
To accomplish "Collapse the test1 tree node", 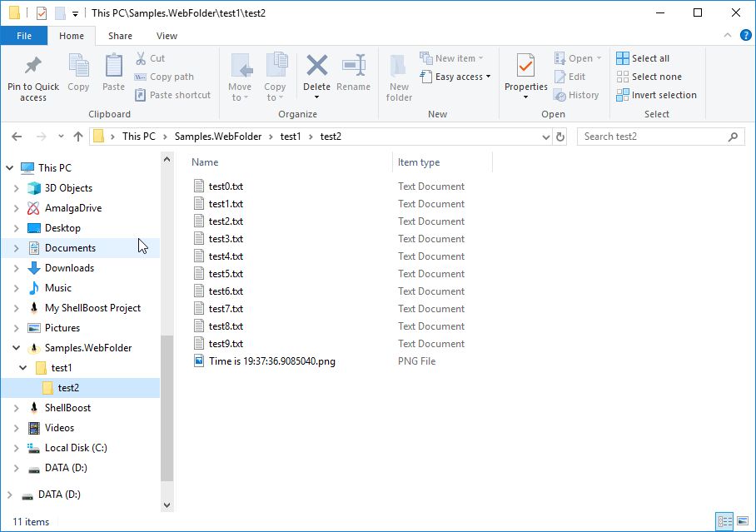I will pos(22,367).
